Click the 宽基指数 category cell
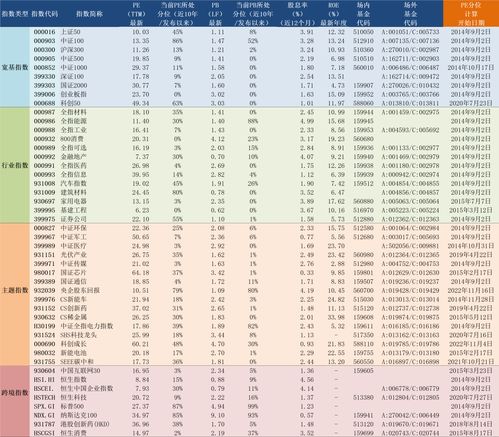The height and width of the screenshot is (437, 499). click(x=15, y=67)
